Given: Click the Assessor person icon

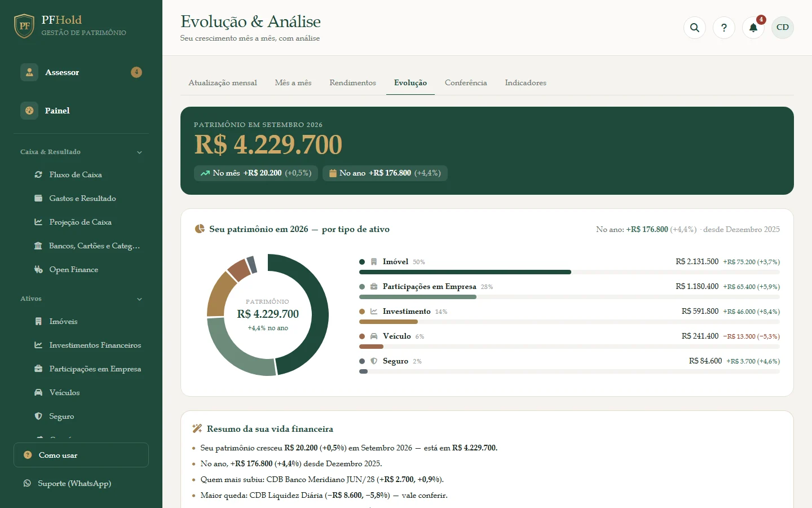Looking at the screenshot, I should (x=29, y=72).
